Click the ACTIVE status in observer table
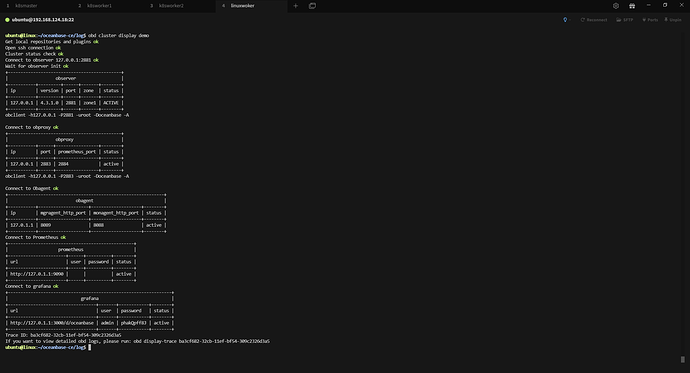 pyautogui.click(x=111, y=103)
